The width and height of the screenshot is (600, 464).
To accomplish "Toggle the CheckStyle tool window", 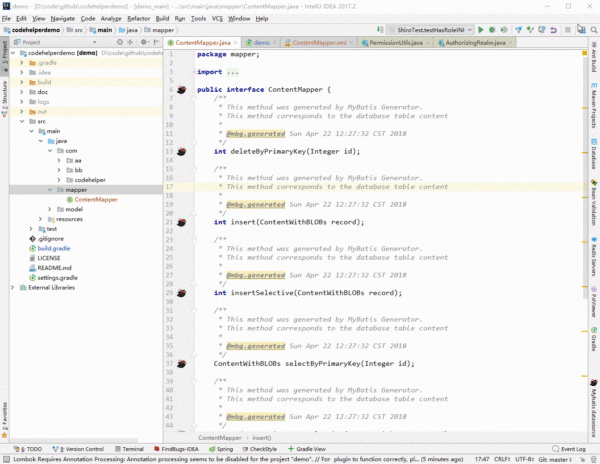I will pos(259,449).
